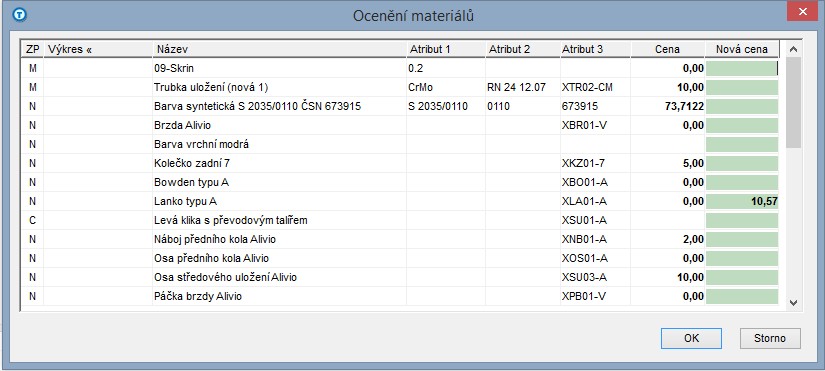
Task: Edit Nová cena for Trubka uložení row
Action: [742, 87]
